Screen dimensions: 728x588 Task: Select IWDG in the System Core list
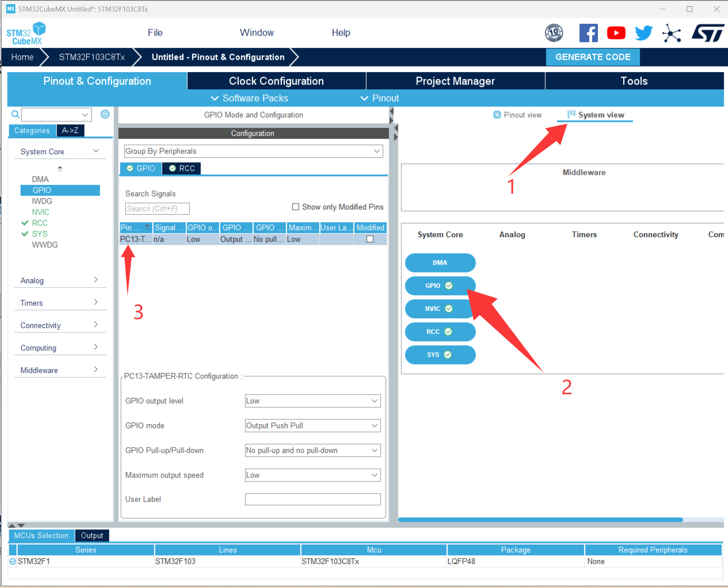pos(42,201)
